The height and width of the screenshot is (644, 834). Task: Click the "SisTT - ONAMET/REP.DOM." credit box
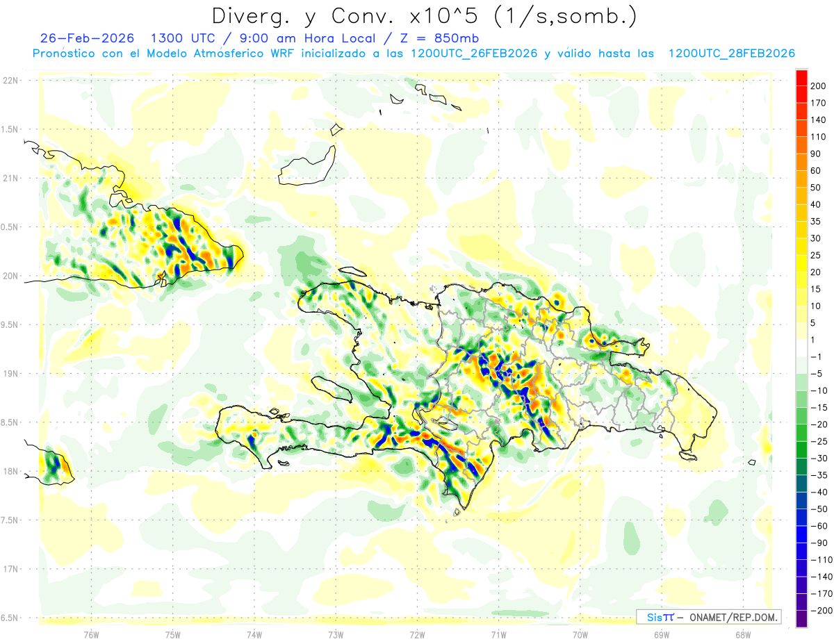tap(708, 617)
